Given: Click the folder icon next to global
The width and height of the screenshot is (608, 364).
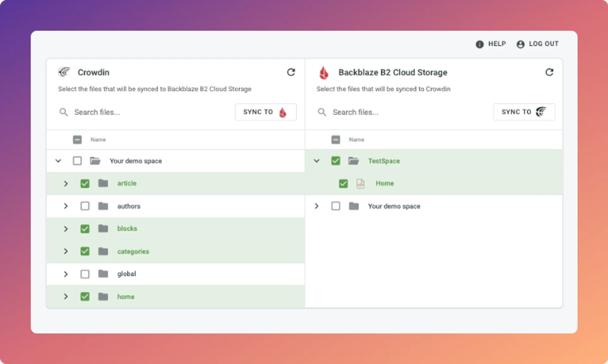Looking at the screenshot, I should pyautogui.click(x=103, y=274).
